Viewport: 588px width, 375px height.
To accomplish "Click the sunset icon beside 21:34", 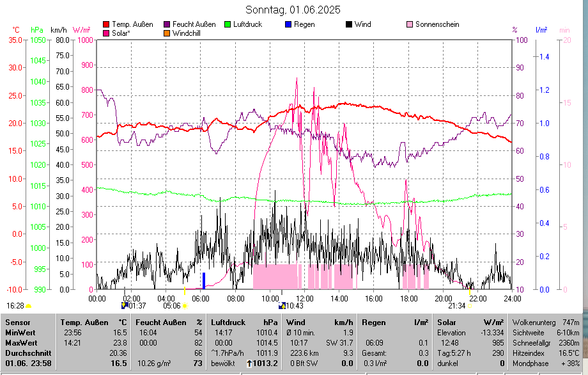I will click(x=470, y=306).
